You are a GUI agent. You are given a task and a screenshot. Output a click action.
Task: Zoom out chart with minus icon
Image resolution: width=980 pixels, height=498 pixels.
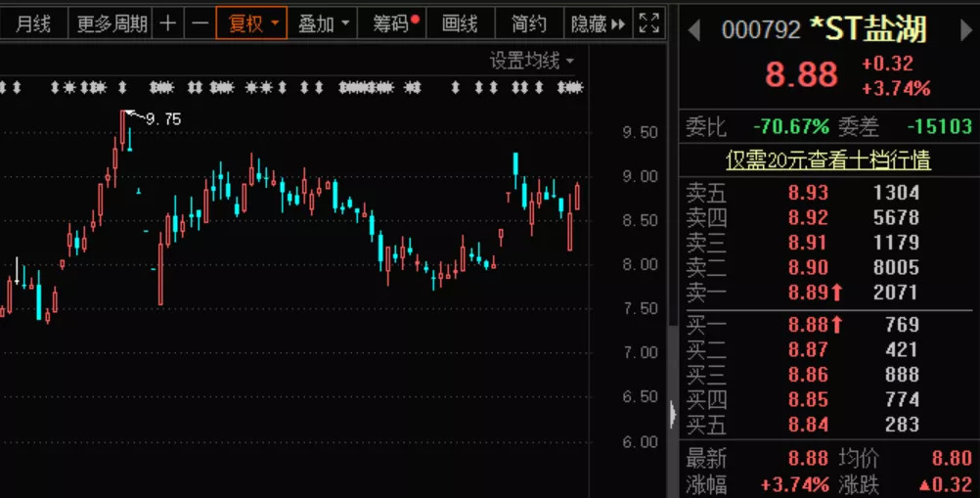200,23
